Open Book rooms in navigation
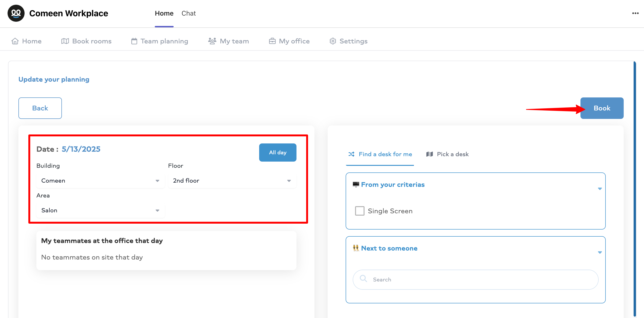The image size is (644, 318). [x=86, y=41]
